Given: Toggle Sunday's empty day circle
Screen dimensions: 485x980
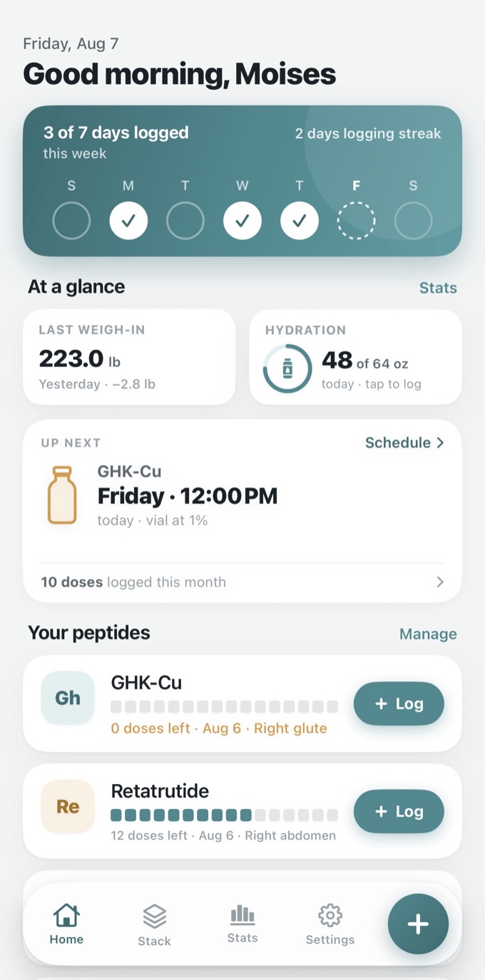Looking at the screenshot, I should [71, 221].
